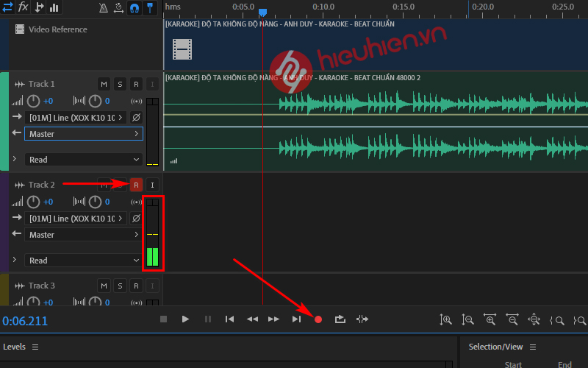Open the Selection/View panel menu

tap(533, 347)
